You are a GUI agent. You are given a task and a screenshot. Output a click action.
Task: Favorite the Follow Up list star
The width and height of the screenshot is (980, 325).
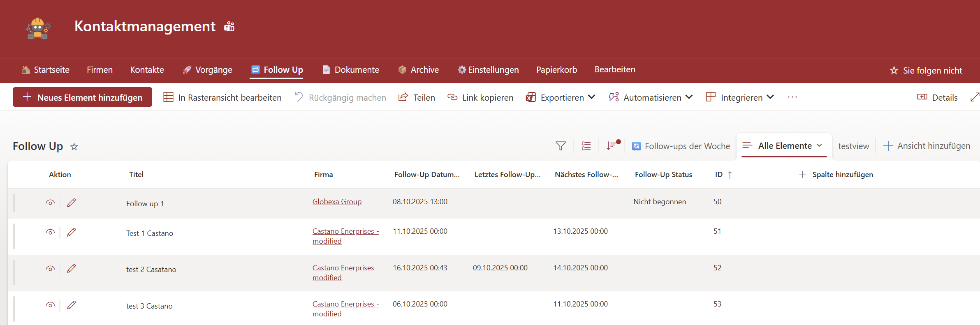[x=74, y=147]
